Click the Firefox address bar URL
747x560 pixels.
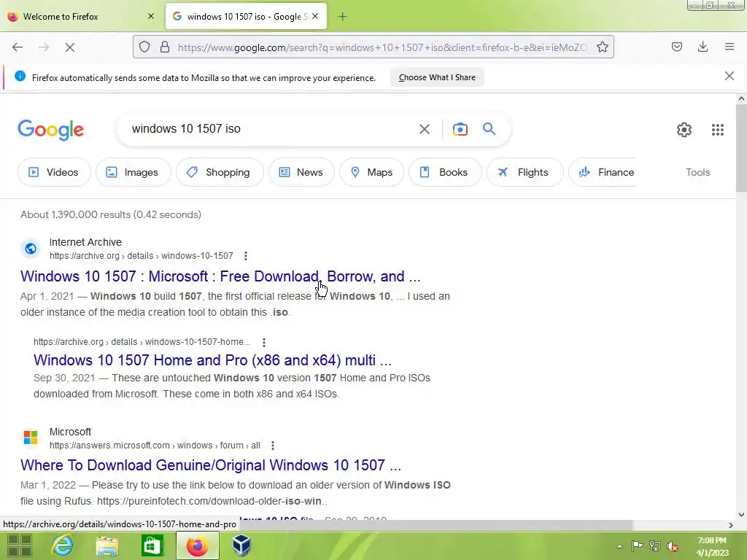tap(381, 47)
